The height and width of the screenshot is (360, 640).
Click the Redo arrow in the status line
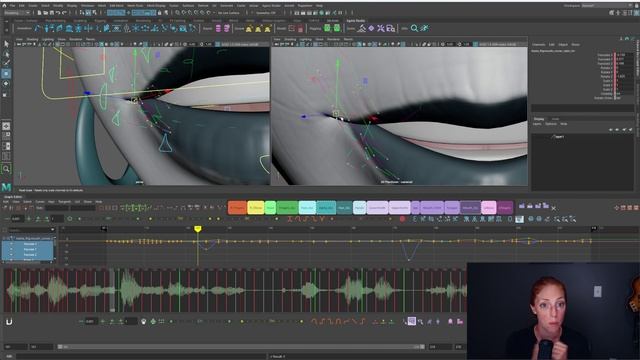(64, 13)
